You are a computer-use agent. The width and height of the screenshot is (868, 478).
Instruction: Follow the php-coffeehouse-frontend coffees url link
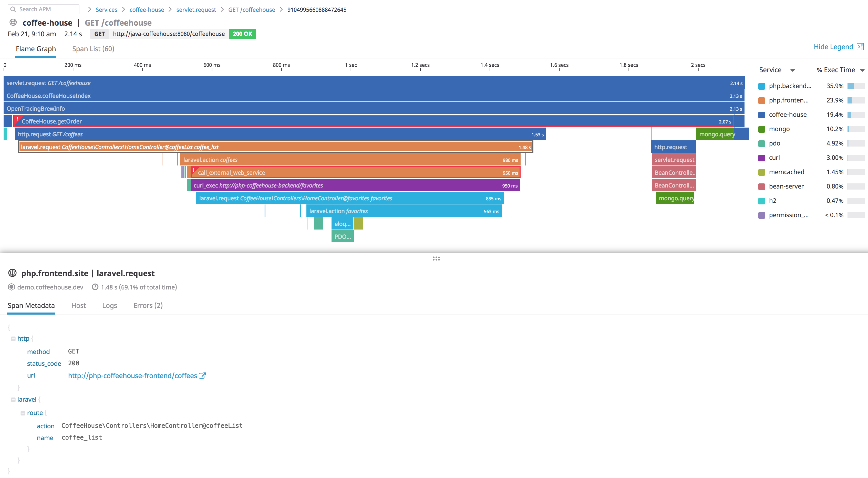click(132, 375)
